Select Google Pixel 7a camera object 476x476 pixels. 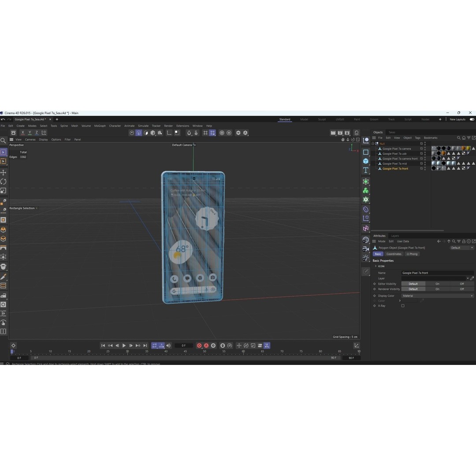click(397, 149)
